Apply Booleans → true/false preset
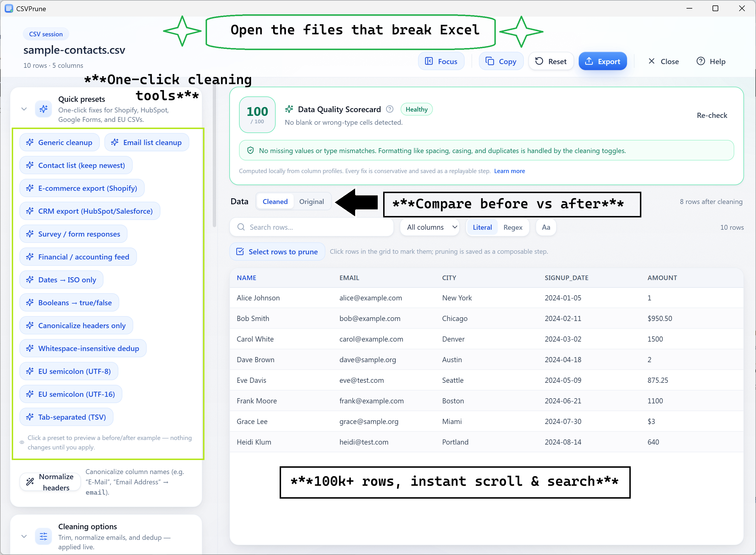This screenshot has width=756, height=555. tap(69, 302)
